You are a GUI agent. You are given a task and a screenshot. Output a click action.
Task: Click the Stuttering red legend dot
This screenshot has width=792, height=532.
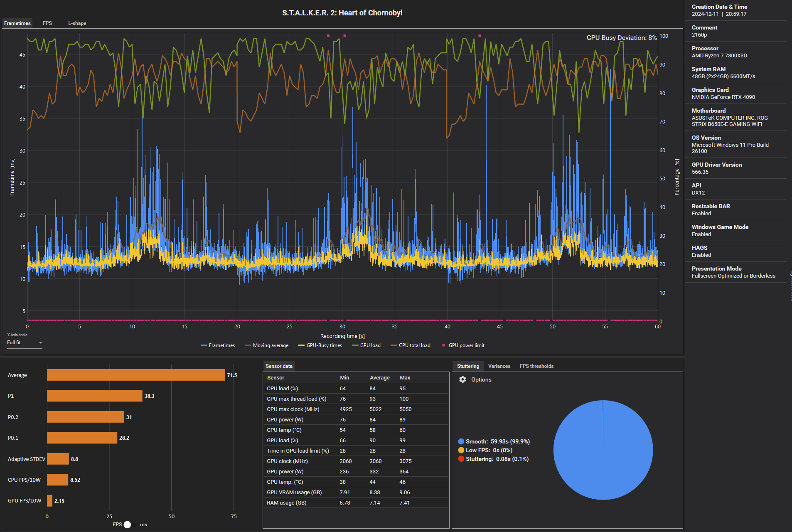461,459
